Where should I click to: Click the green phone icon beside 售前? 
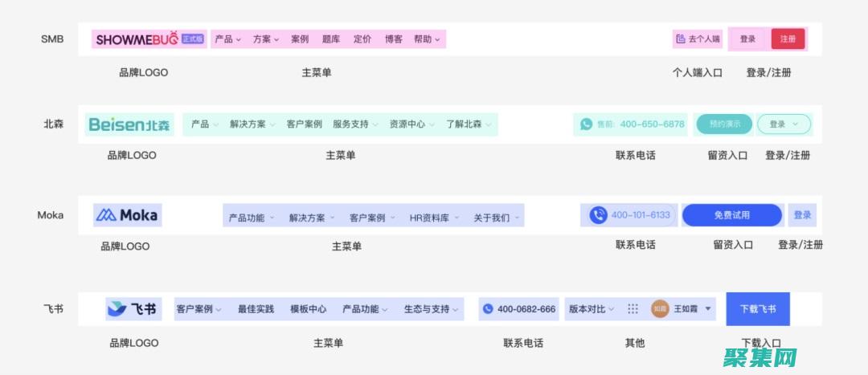587,124
